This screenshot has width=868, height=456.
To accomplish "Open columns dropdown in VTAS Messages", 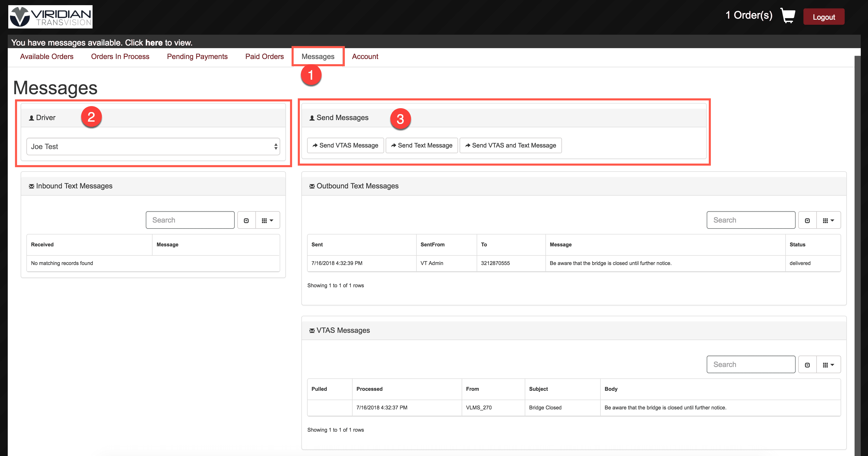I will (828, 365).
